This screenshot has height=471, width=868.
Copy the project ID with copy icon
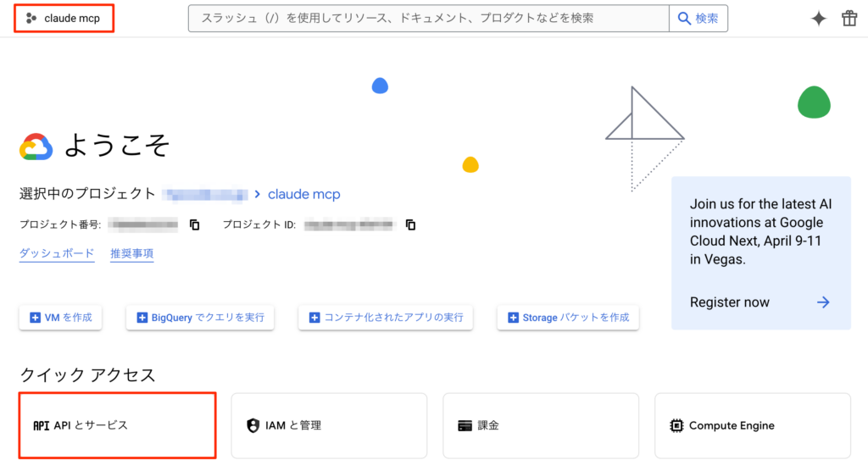click(411, 225)
